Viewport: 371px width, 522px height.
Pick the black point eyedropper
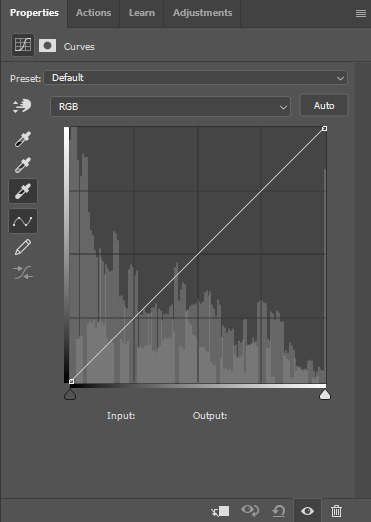23,139
